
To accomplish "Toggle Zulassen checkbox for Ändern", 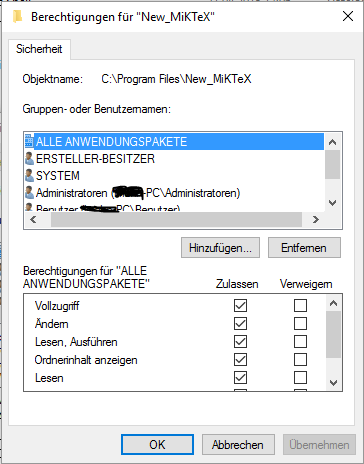I will [x=240, y=323].
